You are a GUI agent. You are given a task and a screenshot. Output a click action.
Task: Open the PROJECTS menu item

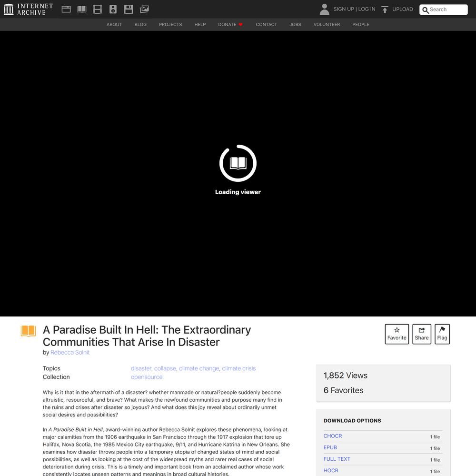click(x=170, y=25)
